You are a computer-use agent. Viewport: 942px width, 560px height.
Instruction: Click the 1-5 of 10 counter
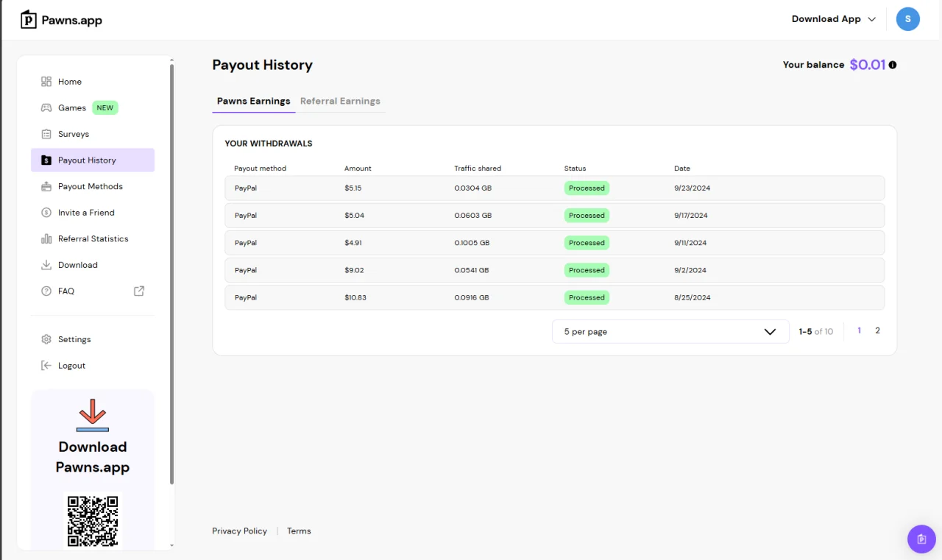(x=816, y=332)
